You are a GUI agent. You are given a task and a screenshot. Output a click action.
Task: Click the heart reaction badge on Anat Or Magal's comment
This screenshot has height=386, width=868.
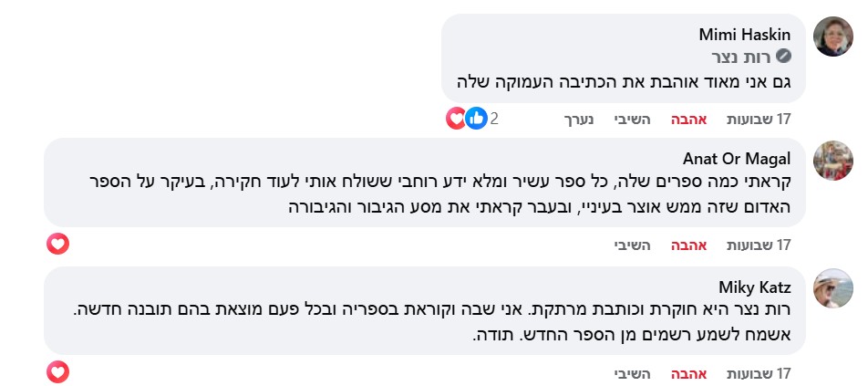[x=58, y=244]
